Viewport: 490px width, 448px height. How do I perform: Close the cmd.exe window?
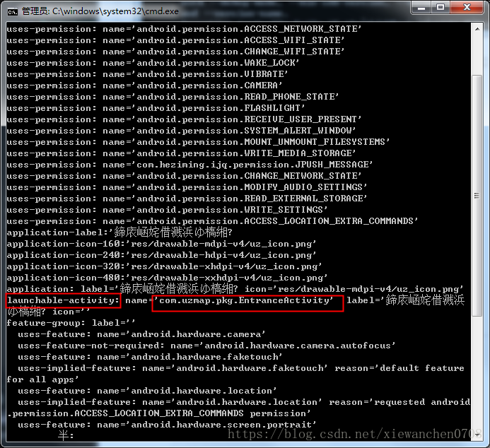tap(467, 8)
